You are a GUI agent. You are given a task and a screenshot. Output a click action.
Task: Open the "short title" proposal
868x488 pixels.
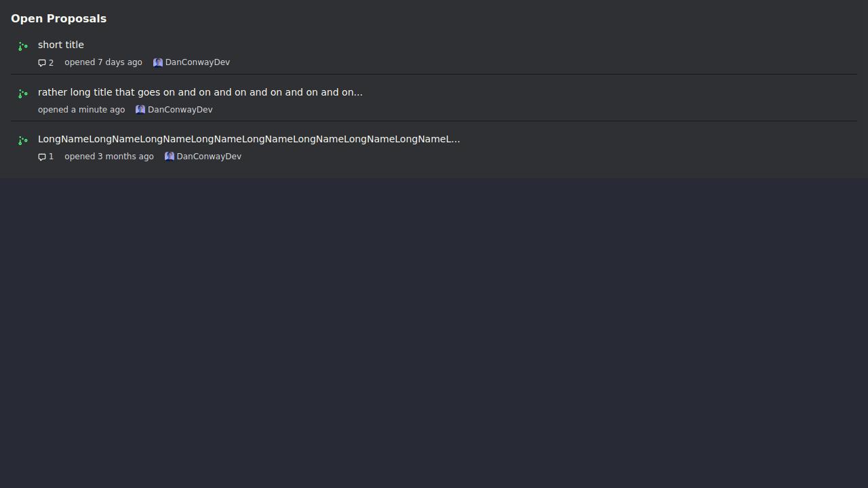(61, 45)
